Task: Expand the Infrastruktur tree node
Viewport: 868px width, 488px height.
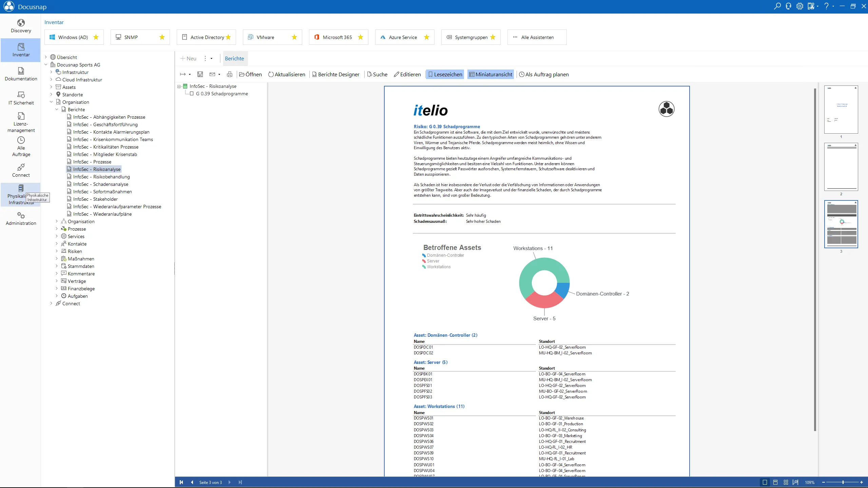Action: (51, 72)
